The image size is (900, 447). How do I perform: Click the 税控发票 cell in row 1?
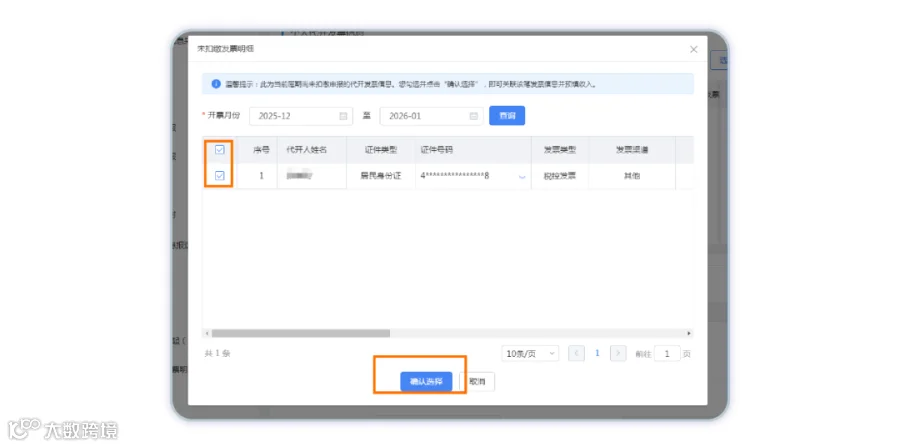click(560, 176)
